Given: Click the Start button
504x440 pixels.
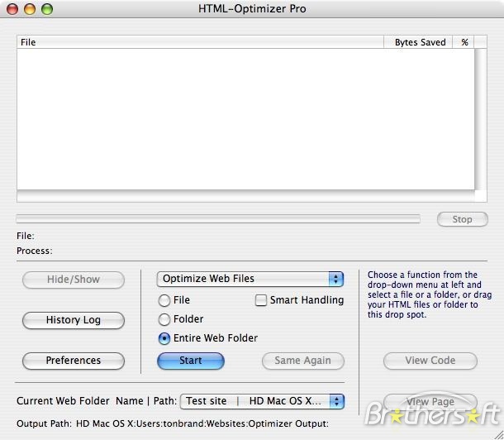Looking at the screenshot, I should point(191,361).
